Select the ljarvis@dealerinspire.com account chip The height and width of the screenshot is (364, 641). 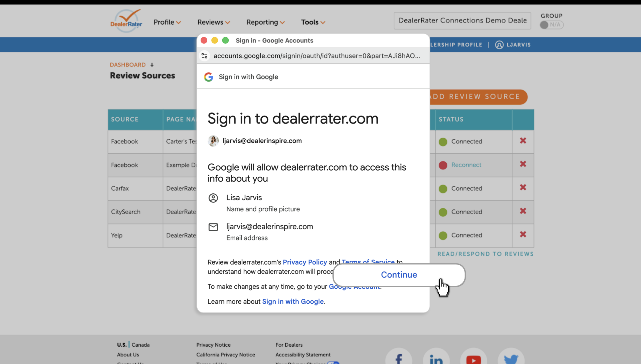click(255, 141)
